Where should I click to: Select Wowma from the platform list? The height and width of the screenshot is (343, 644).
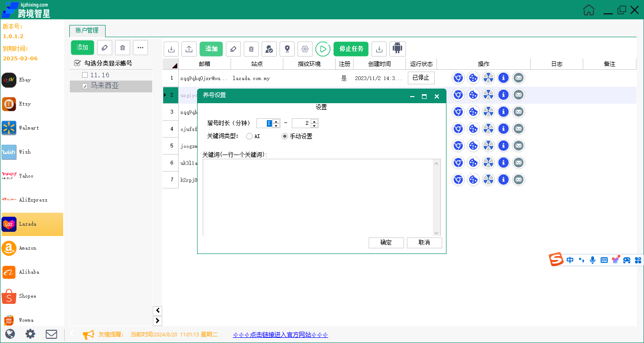coord(32,320)
